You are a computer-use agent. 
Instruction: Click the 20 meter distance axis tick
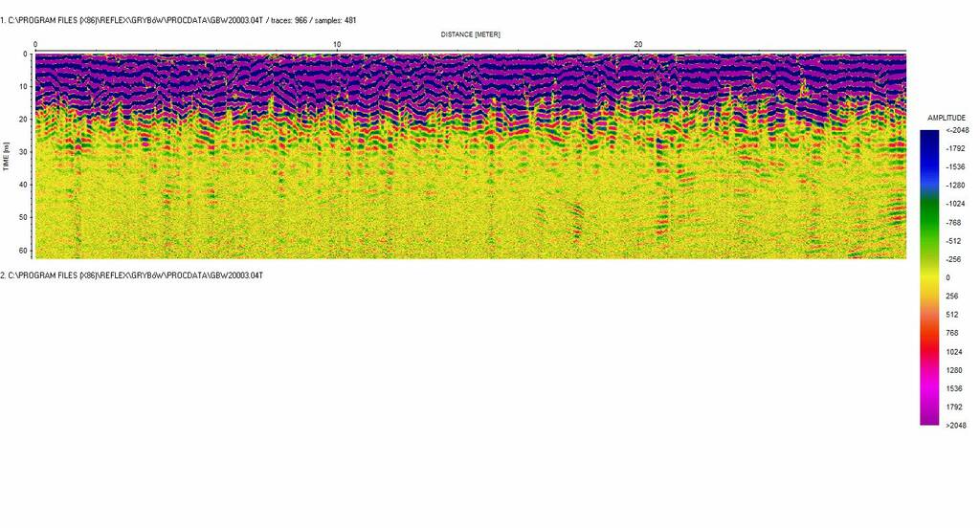click(638, 45)
